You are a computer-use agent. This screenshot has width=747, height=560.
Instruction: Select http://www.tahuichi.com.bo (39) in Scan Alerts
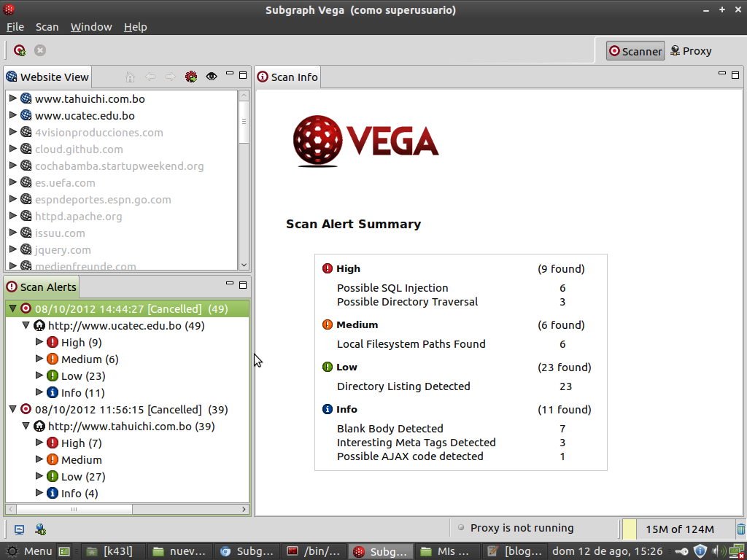pos(131,426)
